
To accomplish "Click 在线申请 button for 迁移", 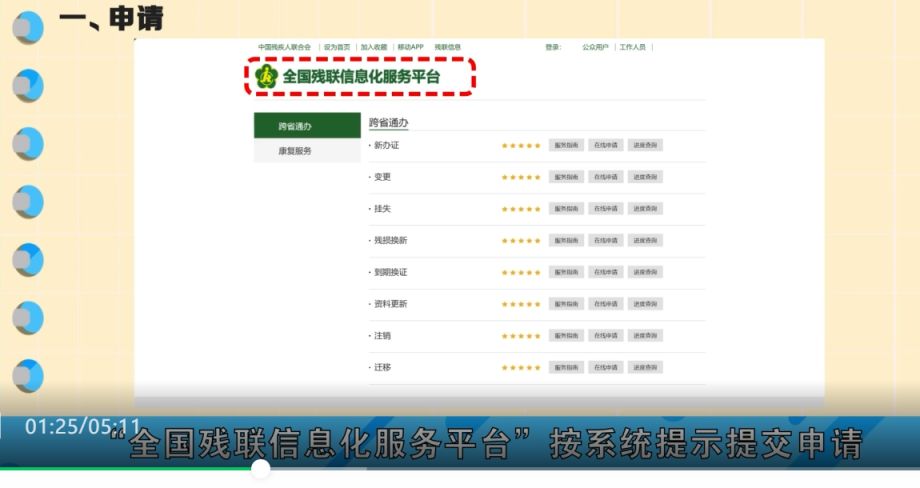I will pyautogui.click(x=606, y=367).
